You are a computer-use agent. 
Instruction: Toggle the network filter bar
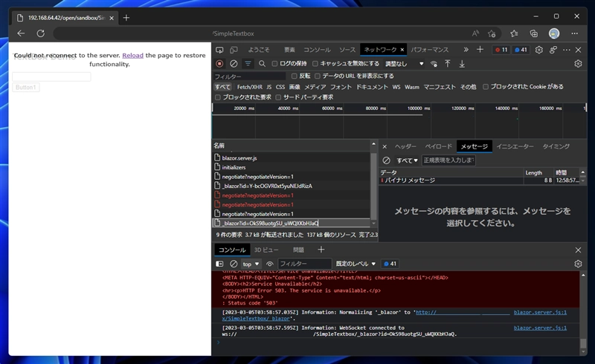pos(248,64)
